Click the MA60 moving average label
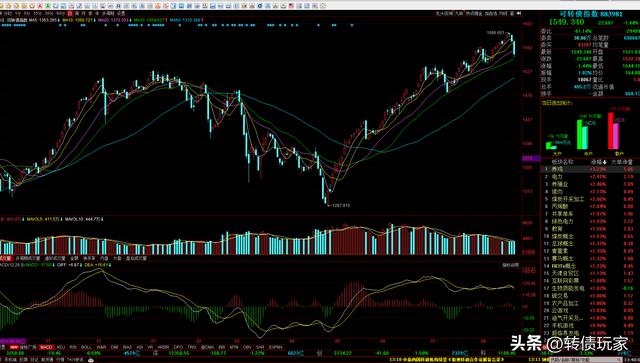This screenshot has height=363, width=640. (x=186, y=20)
